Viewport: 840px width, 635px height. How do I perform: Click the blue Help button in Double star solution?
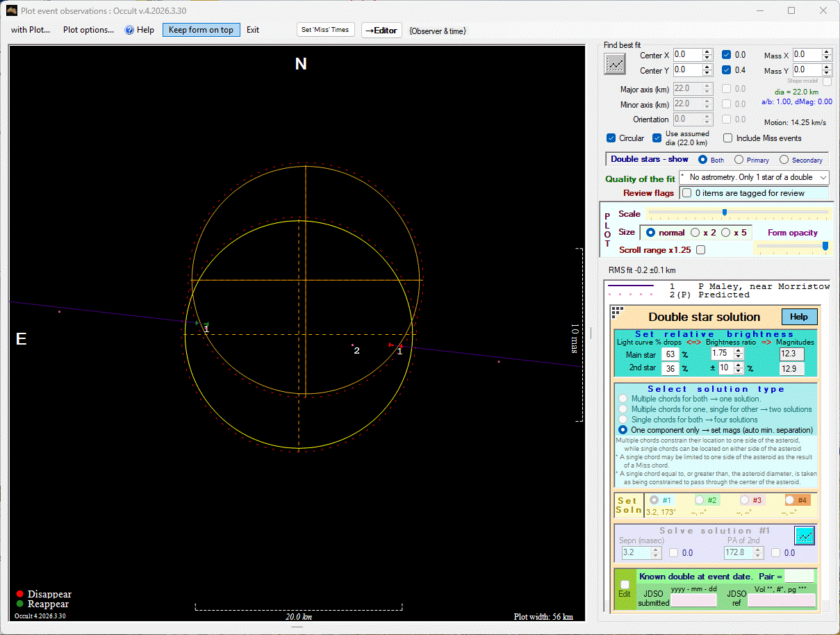(x=799, y=317)
